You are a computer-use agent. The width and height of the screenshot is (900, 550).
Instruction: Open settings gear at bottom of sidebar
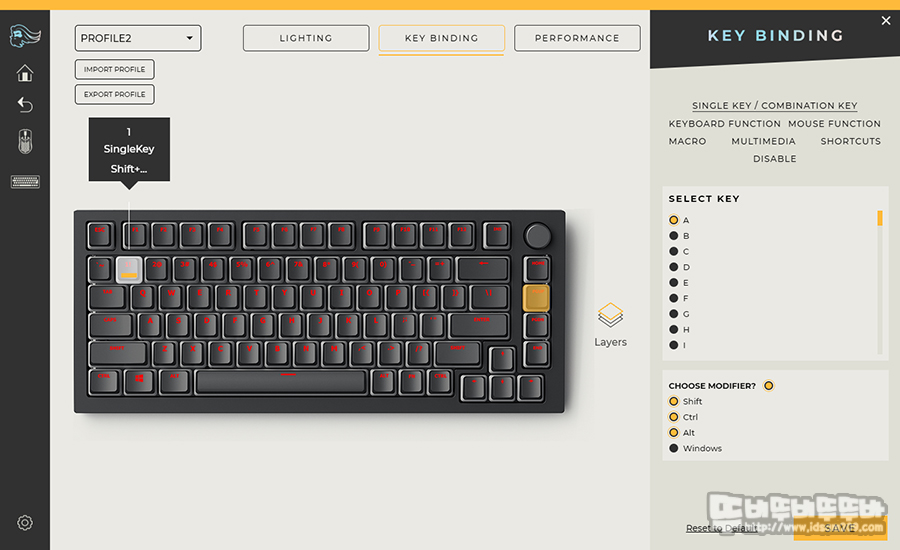pos(25,522)
